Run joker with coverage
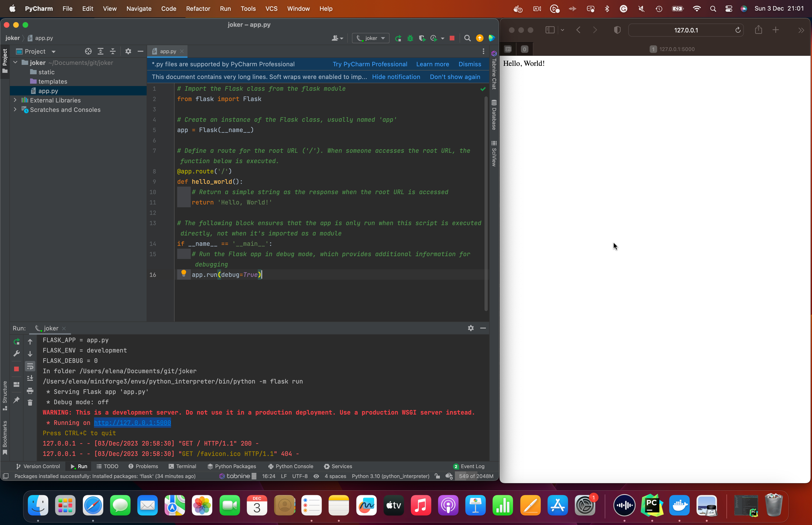Image resolution: width=812 pixels, height=525 pixels. pos(422,38)
